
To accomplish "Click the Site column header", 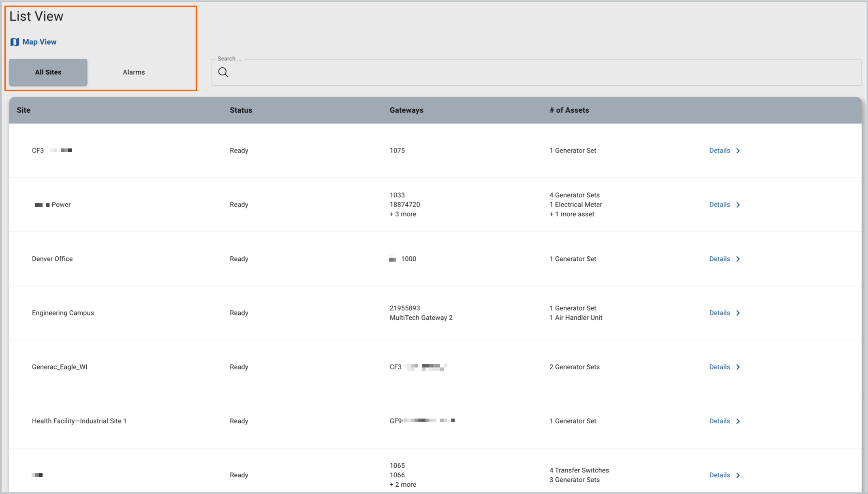I will [23, 110].
